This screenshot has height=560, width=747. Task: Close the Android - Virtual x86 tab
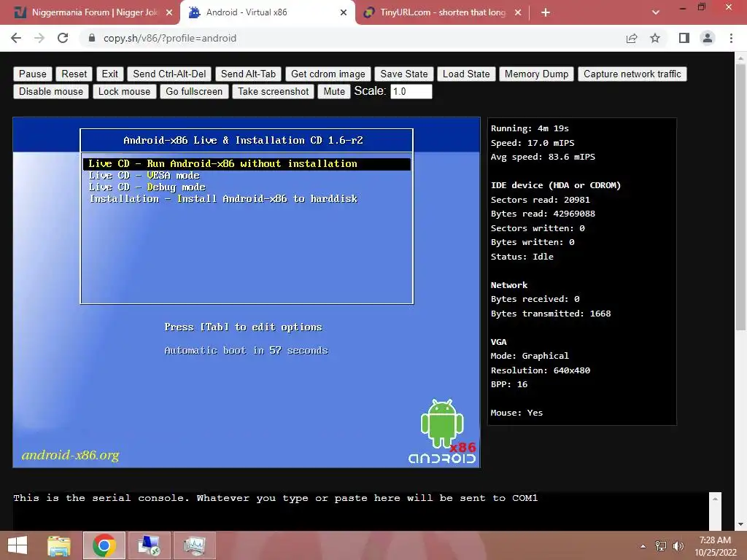344,12
